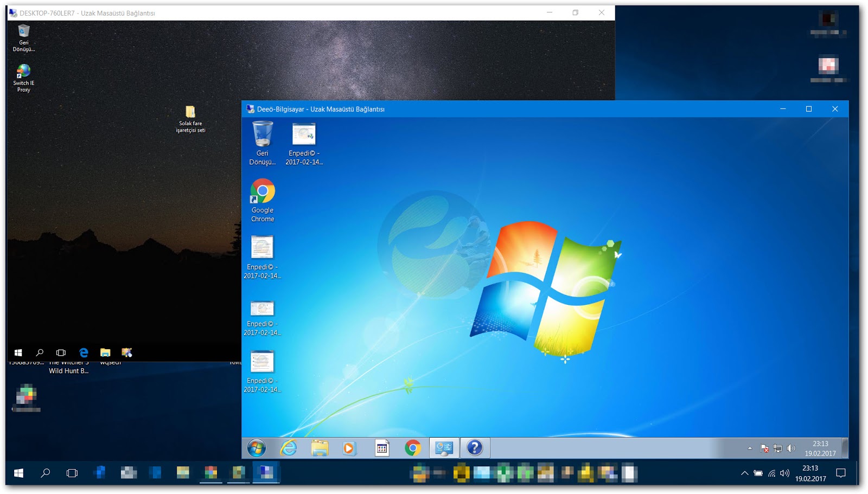
Task: Launch Internet Explorer from the Deeö-Bilgisayar taskbar
Action: pyautogui.click(x=289, y=448)
